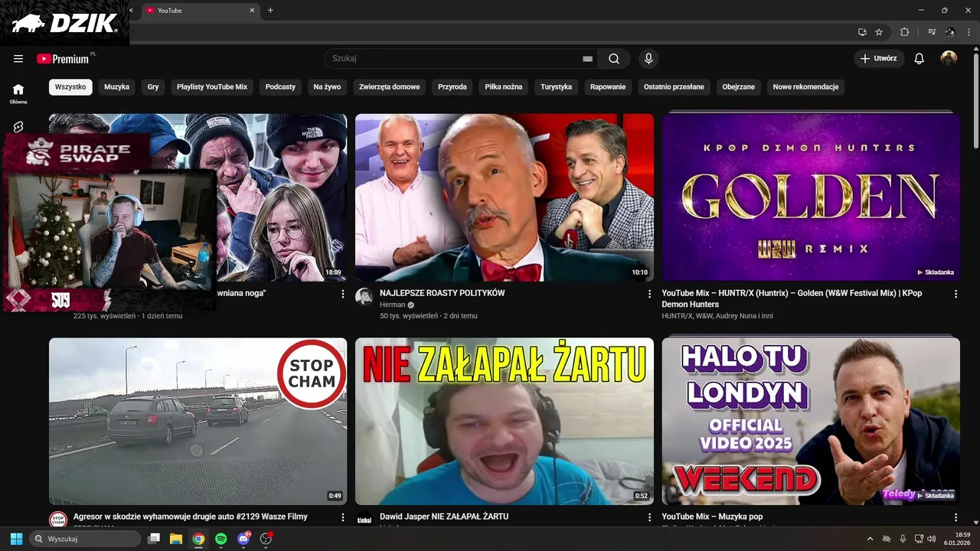Open the YouTube hamburger guide menu

click(x=18, y=59)
